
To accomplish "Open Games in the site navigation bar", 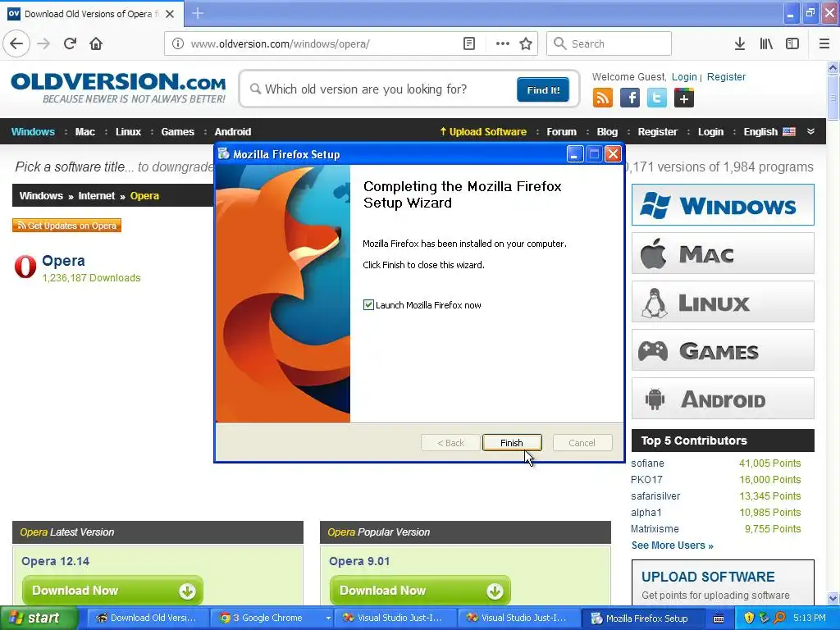I will [x=177, y=132].
